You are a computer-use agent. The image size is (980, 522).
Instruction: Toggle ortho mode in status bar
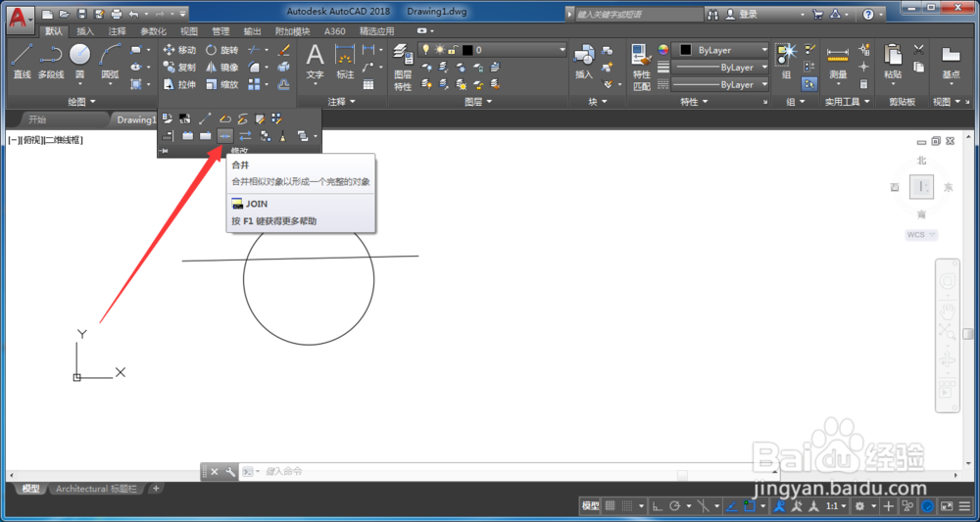[658, 505]
